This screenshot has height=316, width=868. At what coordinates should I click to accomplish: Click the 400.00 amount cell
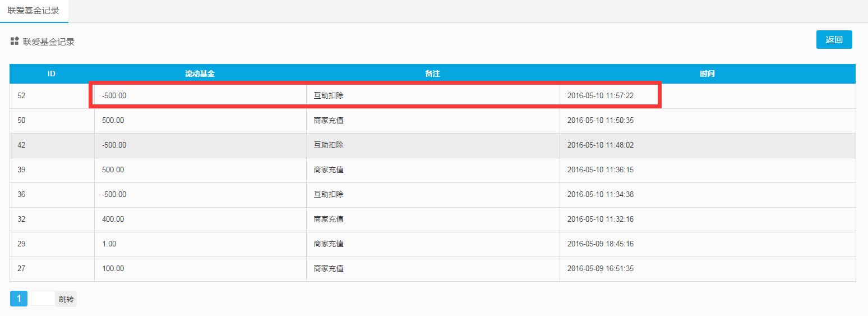[x=113, y=219]
